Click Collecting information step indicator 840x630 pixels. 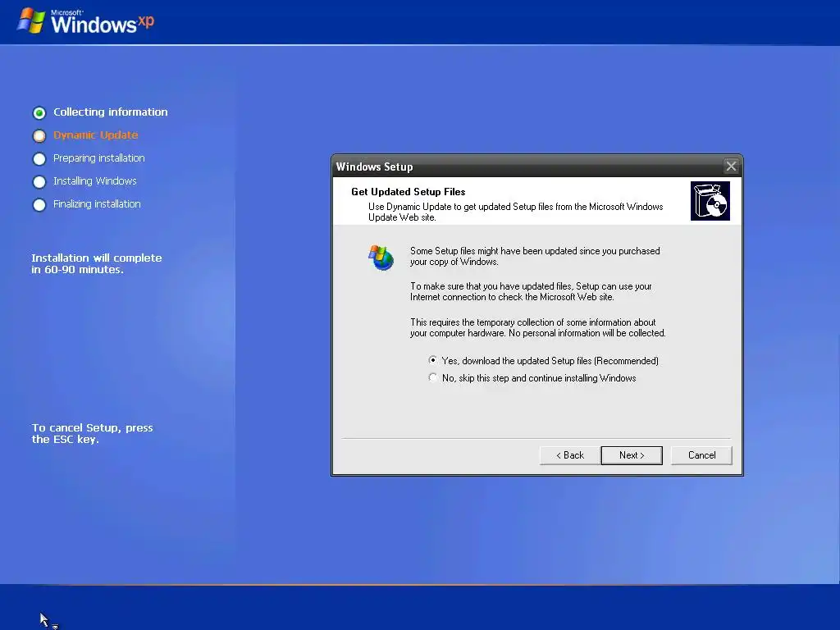(x=39, y=112)
